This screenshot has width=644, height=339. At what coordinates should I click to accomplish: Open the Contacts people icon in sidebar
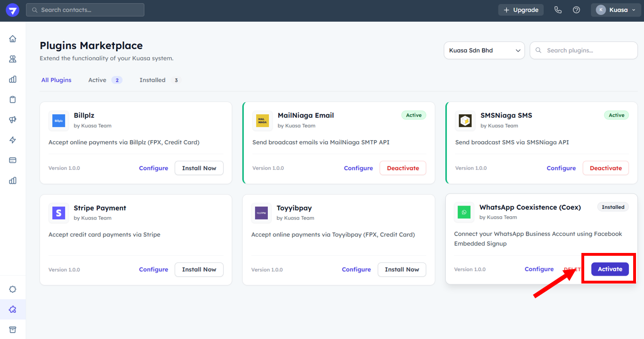click(13, 59)
